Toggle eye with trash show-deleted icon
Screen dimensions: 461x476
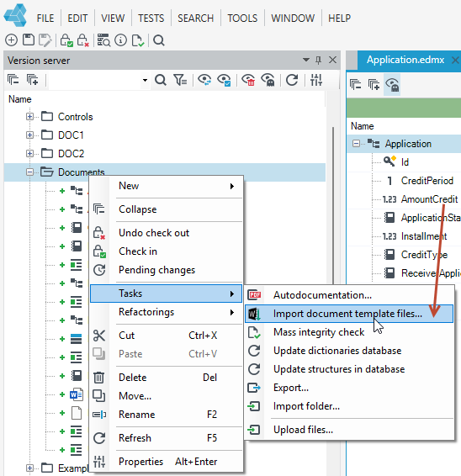click(248, 80)
